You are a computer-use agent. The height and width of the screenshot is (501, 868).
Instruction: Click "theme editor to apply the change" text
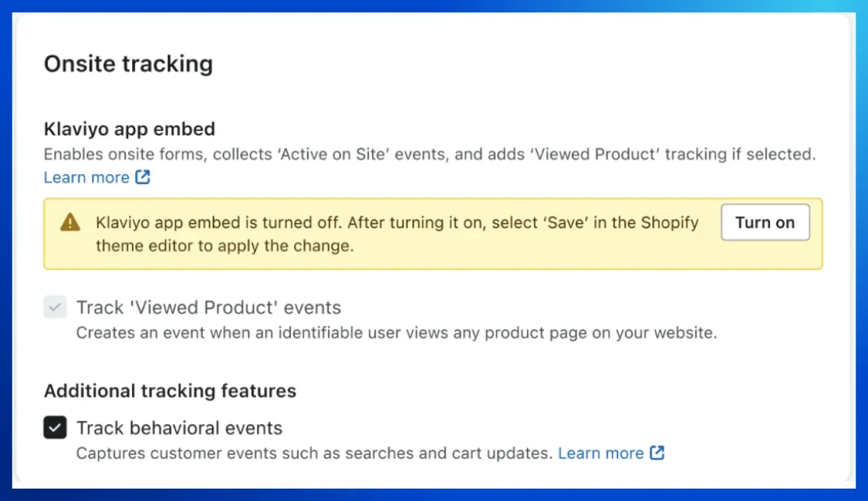tap(224, 246)
